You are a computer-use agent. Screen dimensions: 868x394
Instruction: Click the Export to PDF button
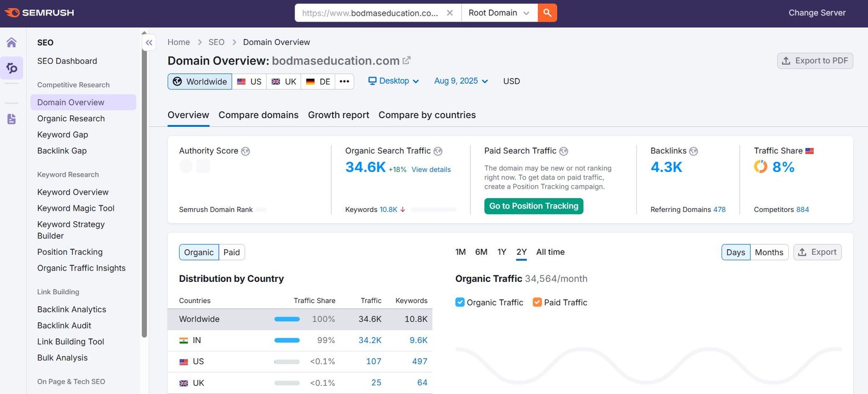815,61
